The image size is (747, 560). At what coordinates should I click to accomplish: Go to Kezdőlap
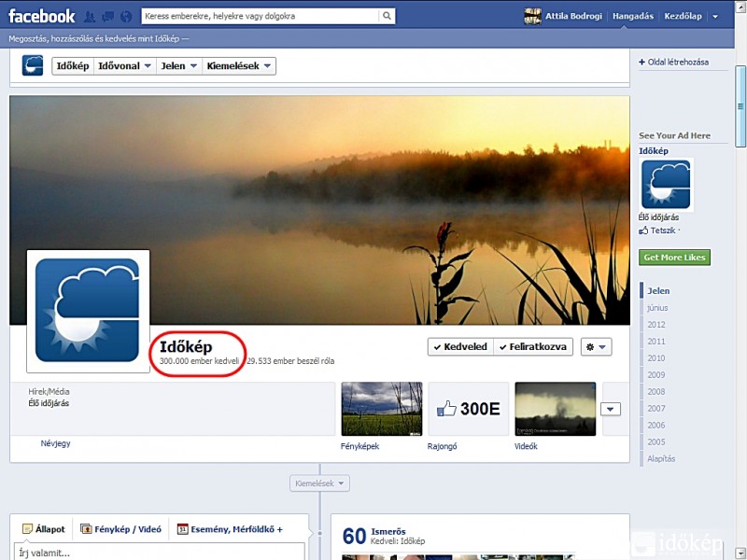click(x=683, y=16)
